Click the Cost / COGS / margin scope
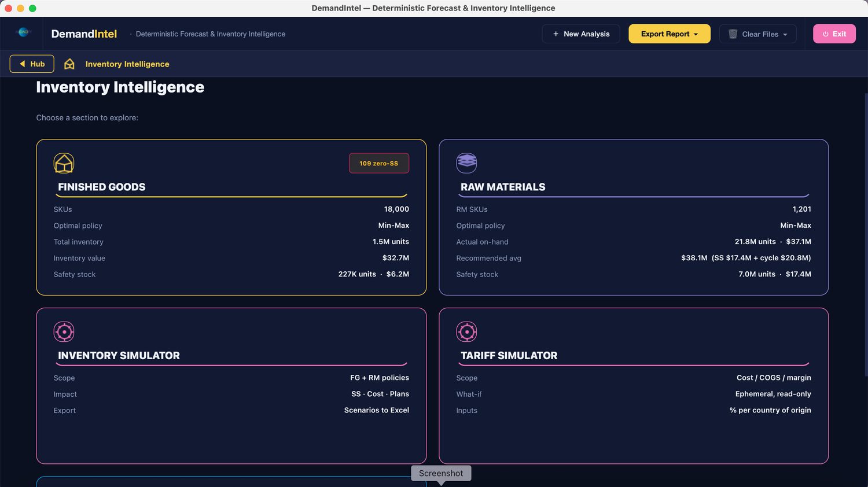 (x=774, y=378)
